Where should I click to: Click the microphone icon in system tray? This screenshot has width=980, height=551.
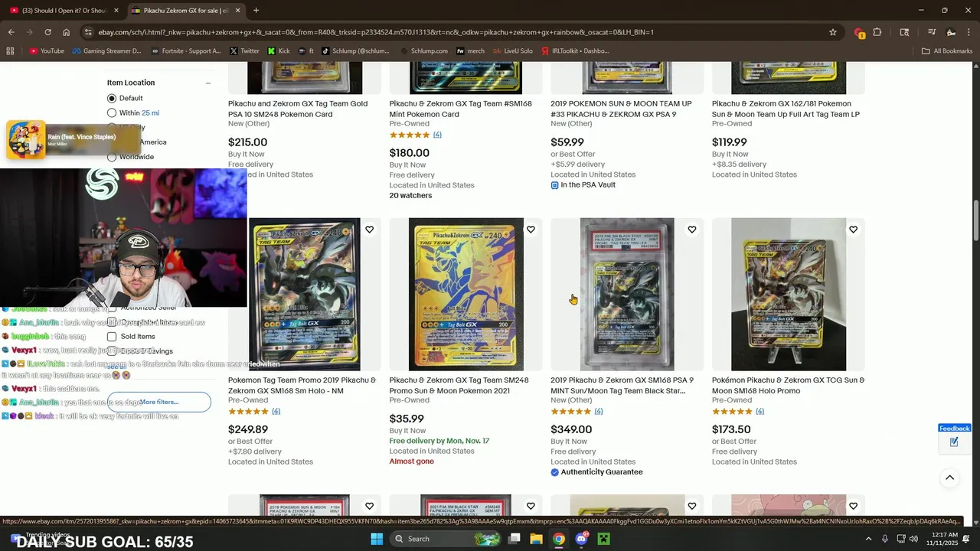tap(885, 539)
